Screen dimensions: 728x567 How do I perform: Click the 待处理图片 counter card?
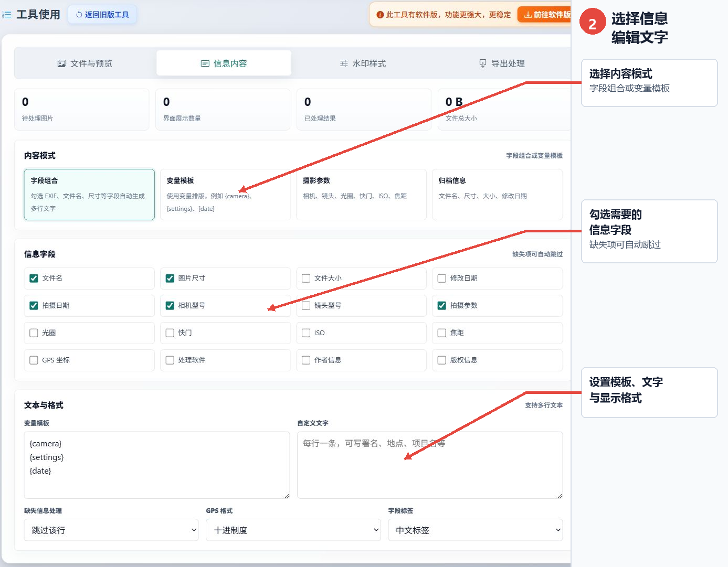point(82,110)
